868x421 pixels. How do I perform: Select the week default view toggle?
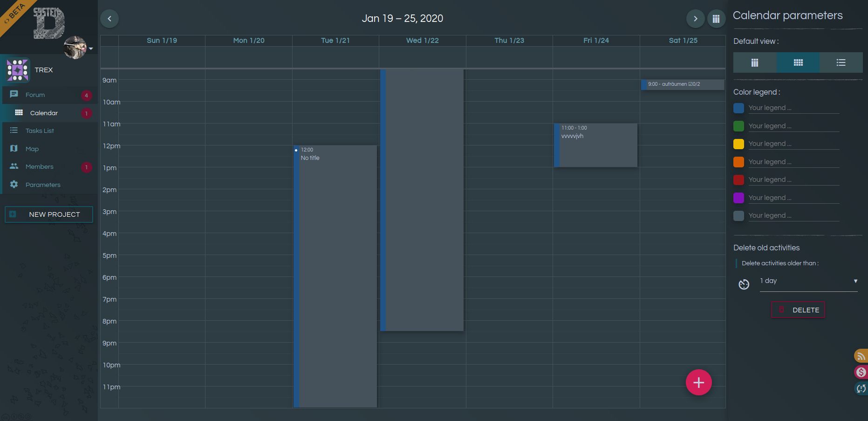754,62
